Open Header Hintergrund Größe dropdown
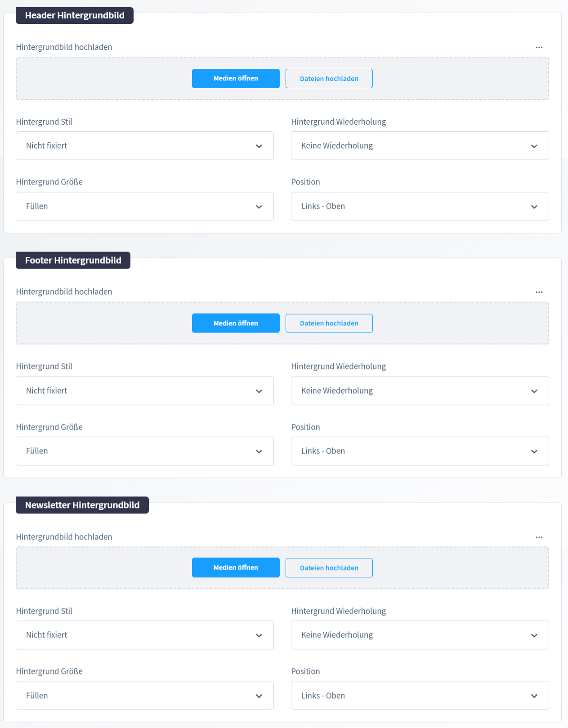Image resolution: width=568 pixels, height=728 pixels. [145, 207]
